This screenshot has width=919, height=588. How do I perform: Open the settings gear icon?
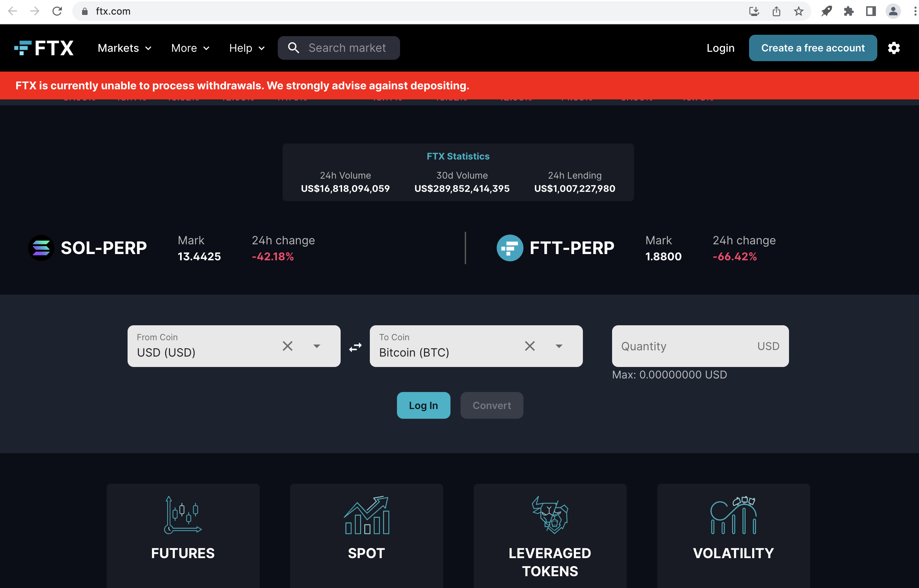(x=893, y=48)
